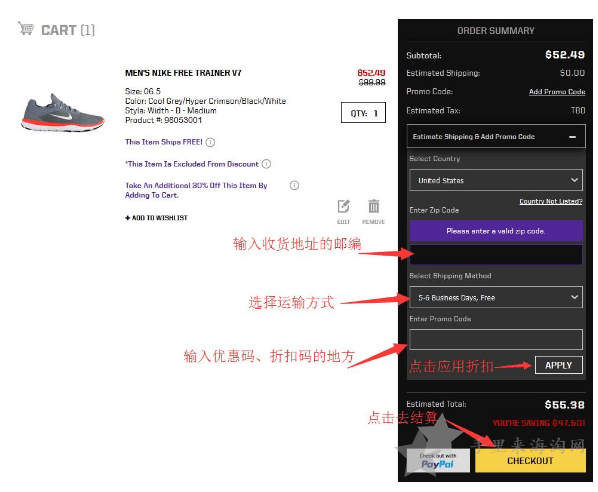Click Add To Wishlist link
The width and height of the screenshot is (598, 492).
(x=156, y=218)
